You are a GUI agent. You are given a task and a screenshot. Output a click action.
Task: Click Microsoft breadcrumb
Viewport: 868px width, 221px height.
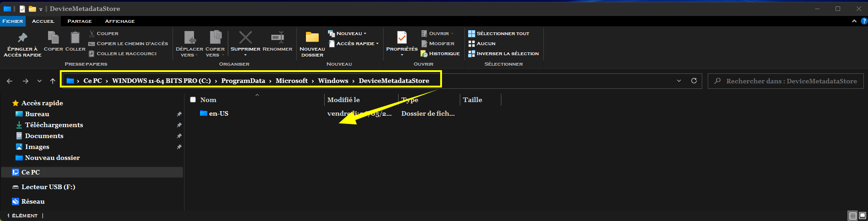[x=292, y=81]
